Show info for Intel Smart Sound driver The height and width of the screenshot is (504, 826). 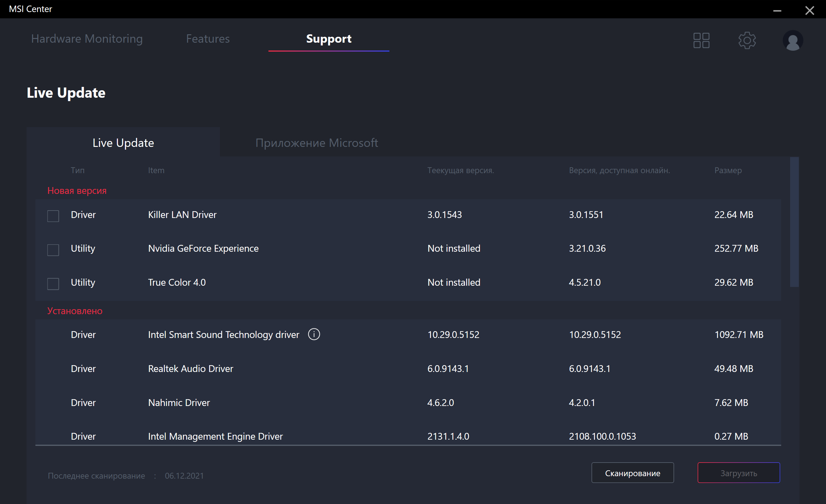(x=314, y=334)
